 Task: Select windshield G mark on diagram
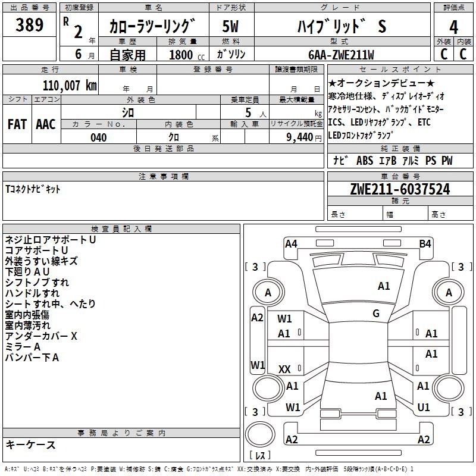[376, 314]
